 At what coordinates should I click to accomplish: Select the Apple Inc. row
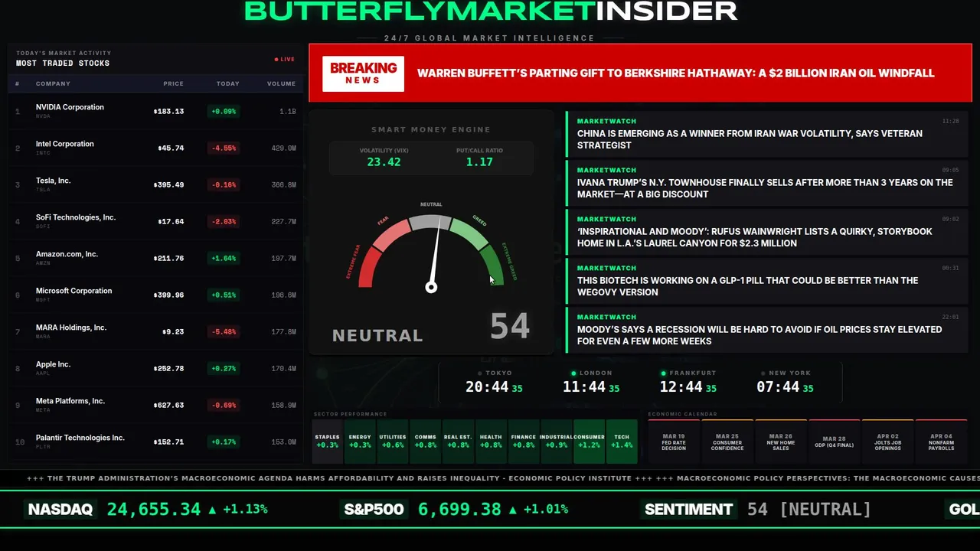[155, 368]
